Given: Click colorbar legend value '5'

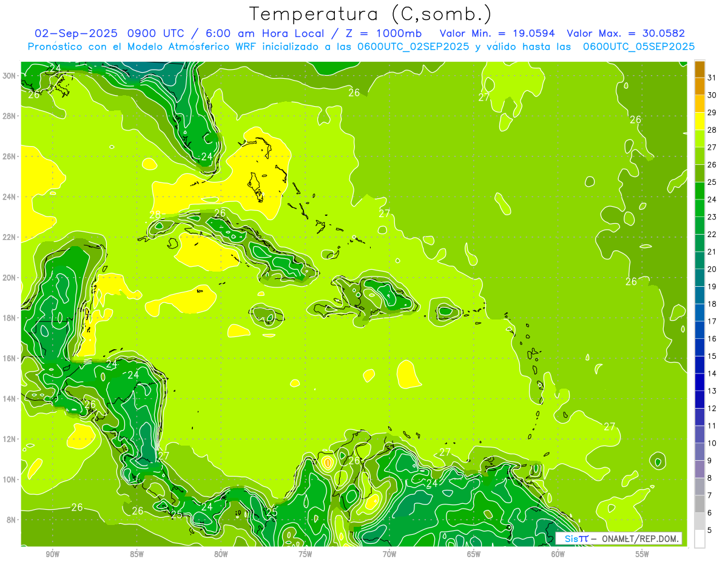Looking at the screenshot, I should coord(710,530).
